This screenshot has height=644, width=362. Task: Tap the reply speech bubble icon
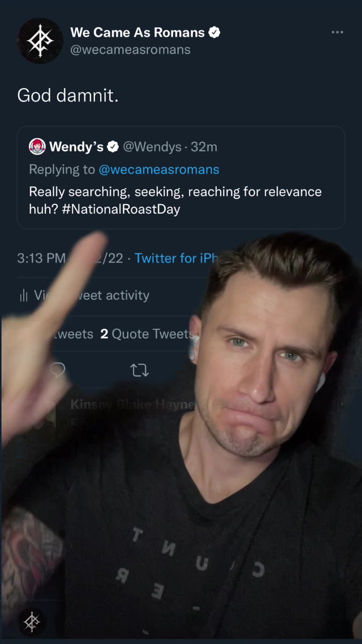[58, 370]
